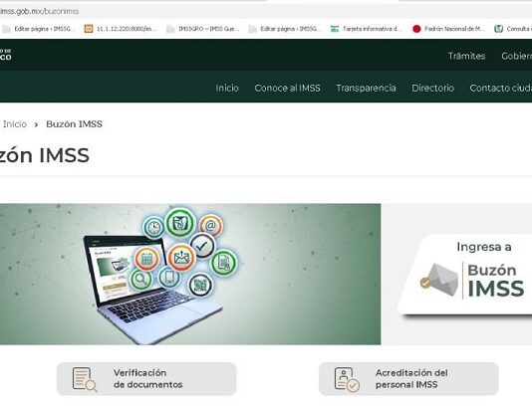532x410 pixels.
Task: Open the Verificación de documentos icon
Action: (x=85, y=379)
